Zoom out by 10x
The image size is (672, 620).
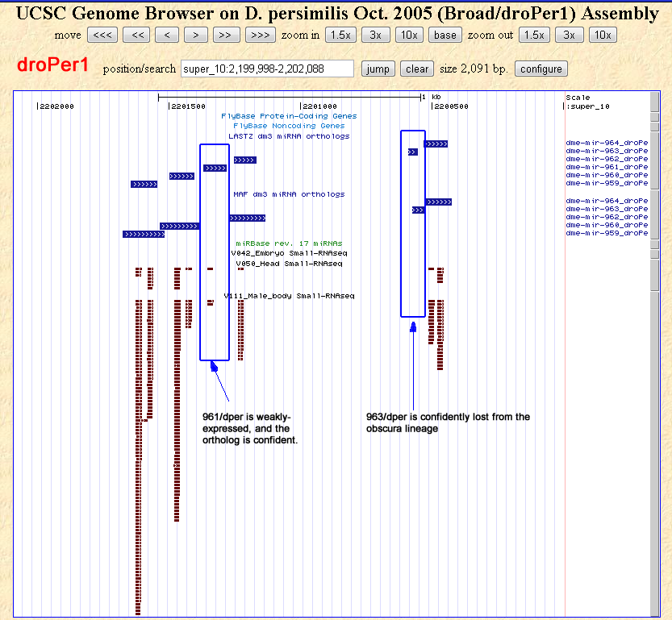click(602, 35)
